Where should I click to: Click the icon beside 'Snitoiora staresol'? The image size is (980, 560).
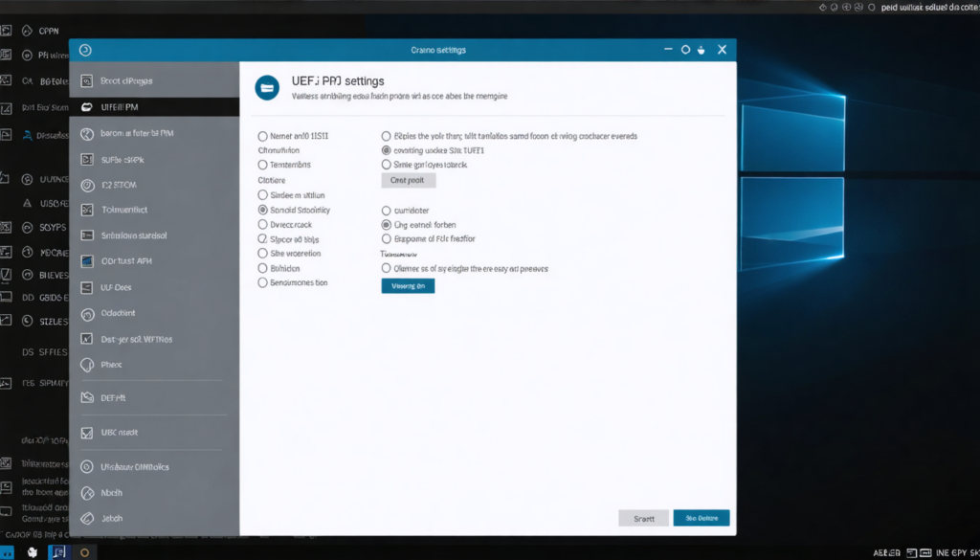click(x=87, y=235)
